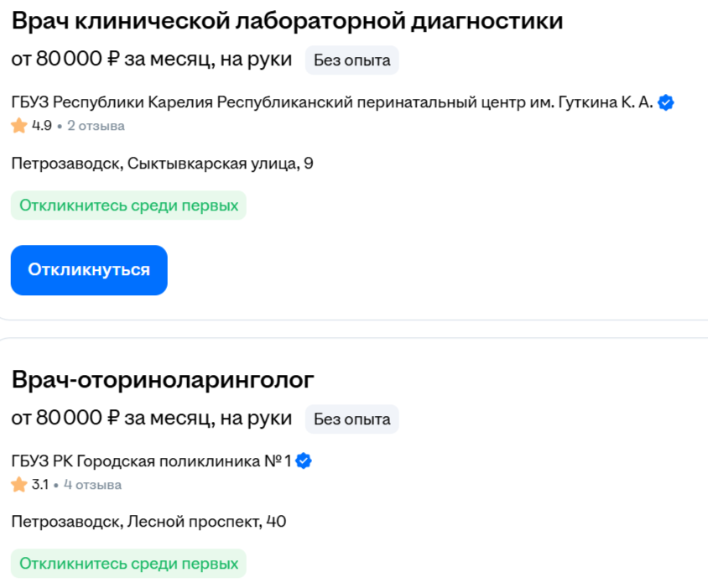
Task: Click "Откликнитесь среди первых" badge under Лесной проспект address
Action: pos(128,564)
